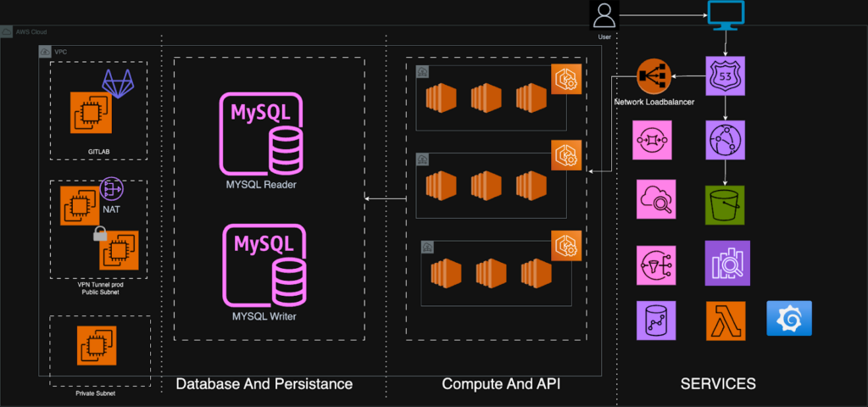Screen dimensions: 868x407
Task: Click the orange Lambda icon
Action: (725, 322)
